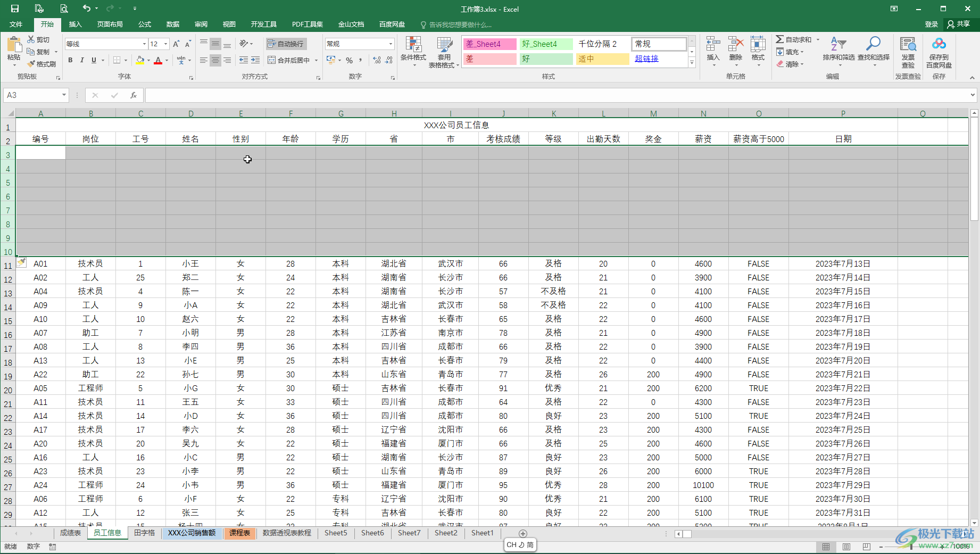Click the 填充 (Fill) button
980x554 pixels.
[790, 52]
